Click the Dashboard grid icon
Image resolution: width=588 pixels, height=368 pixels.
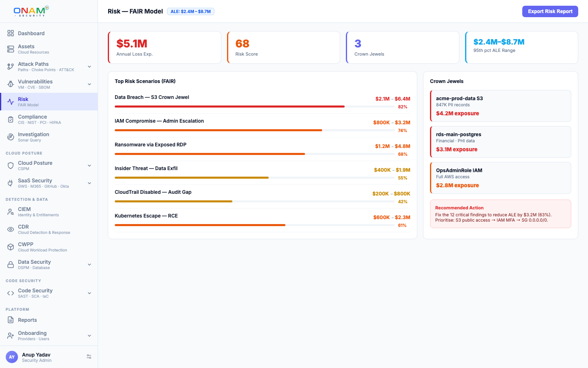coord(11,33)
